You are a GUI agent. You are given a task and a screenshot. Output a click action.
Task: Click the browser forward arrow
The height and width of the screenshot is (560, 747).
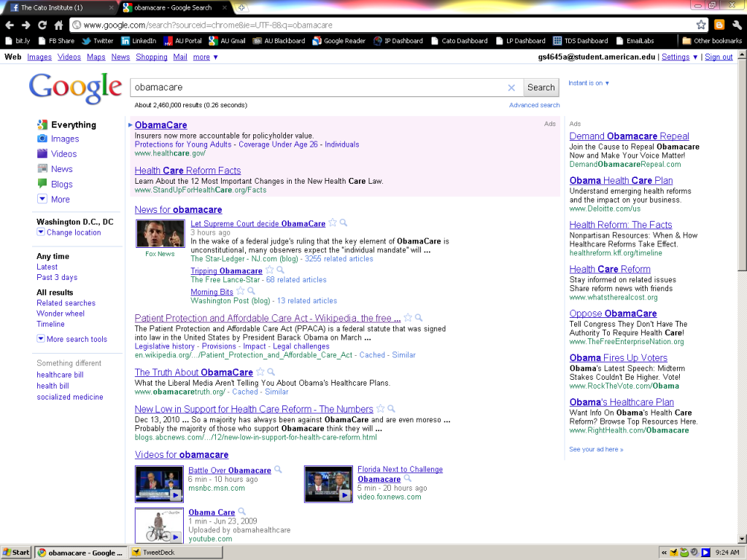[x=26, y=26]
